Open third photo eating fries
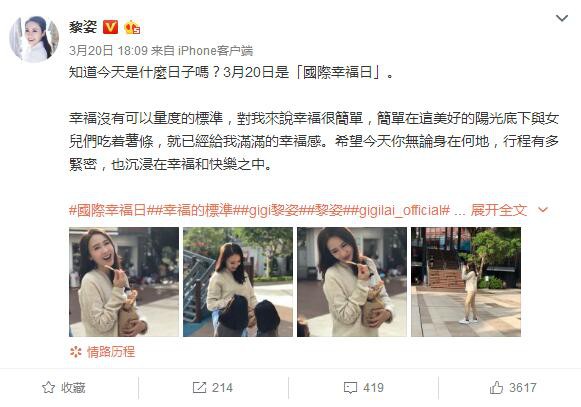Image resolution: width=581 pixels, height=407 pixels. click(x=352, y=282)
